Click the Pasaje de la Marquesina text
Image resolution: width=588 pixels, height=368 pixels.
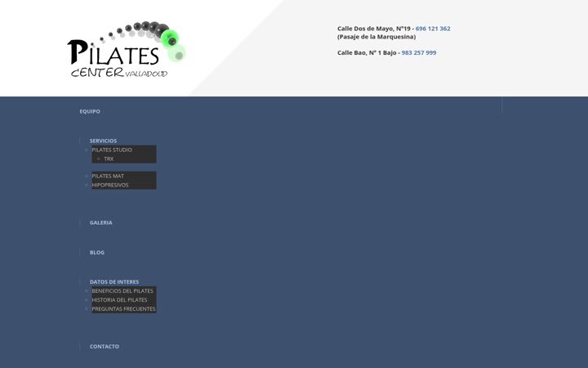click(x=376, y=37)
